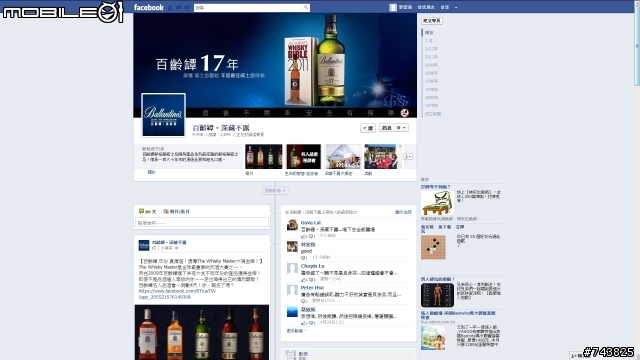Open the tasting event app thumbnail
Screen dimensions: 640x360
[304, 156]
